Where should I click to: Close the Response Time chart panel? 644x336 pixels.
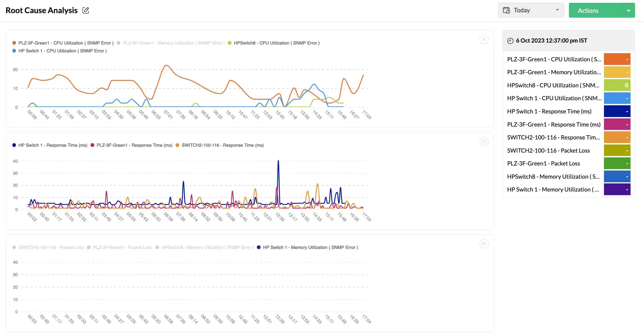coord(484,142)
